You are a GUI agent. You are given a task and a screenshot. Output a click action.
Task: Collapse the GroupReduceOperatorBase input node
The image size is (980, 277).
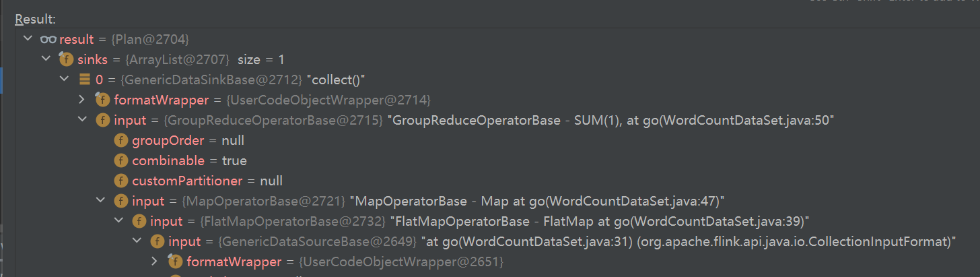click(x=82, y=120)
